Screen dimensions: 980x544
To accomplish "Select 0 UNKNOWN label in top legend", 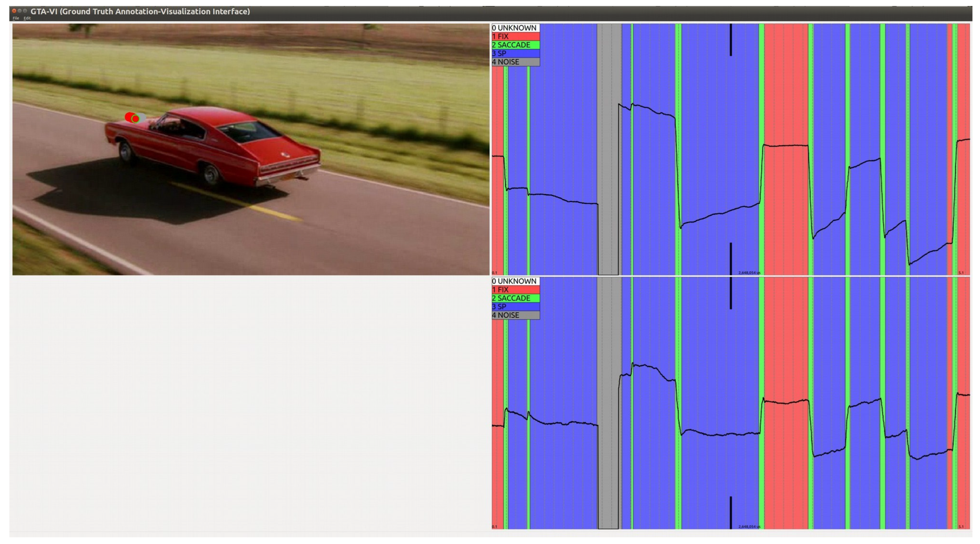I will click(516, 28).
